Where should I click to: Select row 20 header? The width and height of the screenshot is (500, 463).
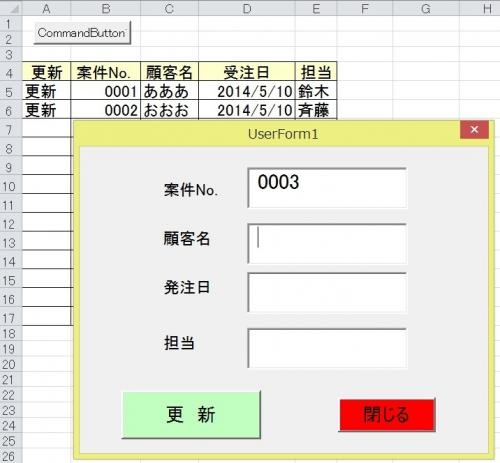tap(10, 364)
